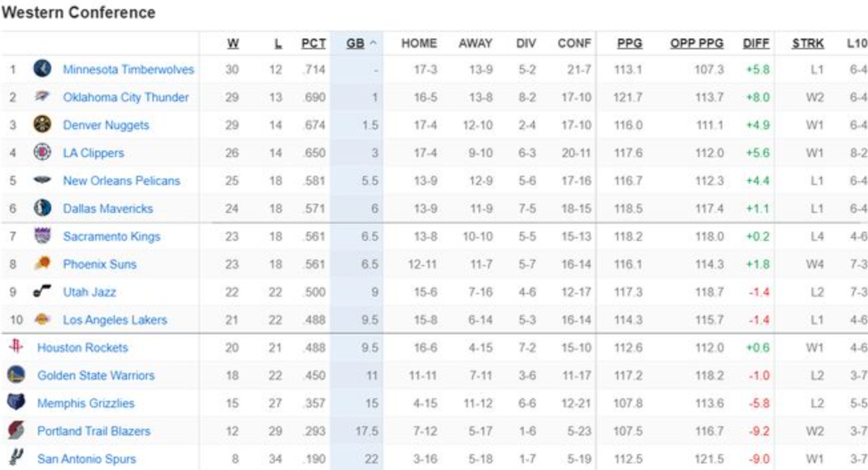Click the Portland Trail Blazers logo
Viewport: 868px width, 470px height.
coord(16,431)
